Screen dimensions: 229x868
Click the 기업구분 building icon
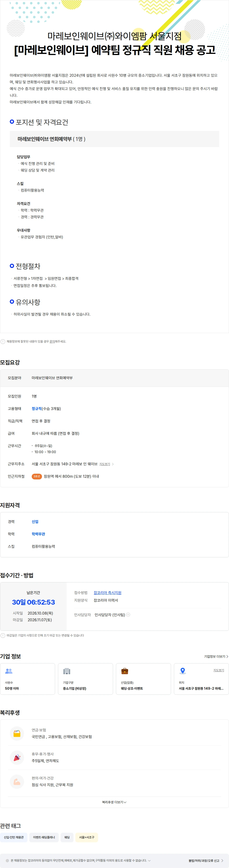click(x=67, y=671)
